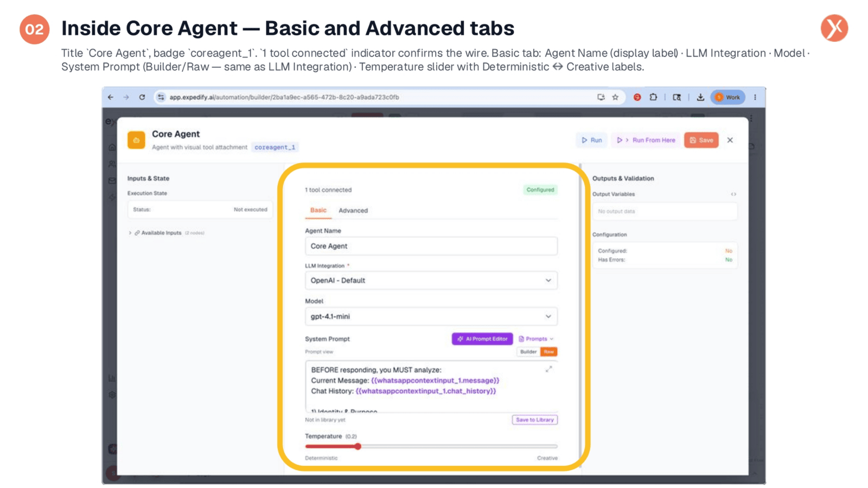Switch prompt view to Raw
The height and width of the screenshot is (488, 868).
[x=549, y=352]
